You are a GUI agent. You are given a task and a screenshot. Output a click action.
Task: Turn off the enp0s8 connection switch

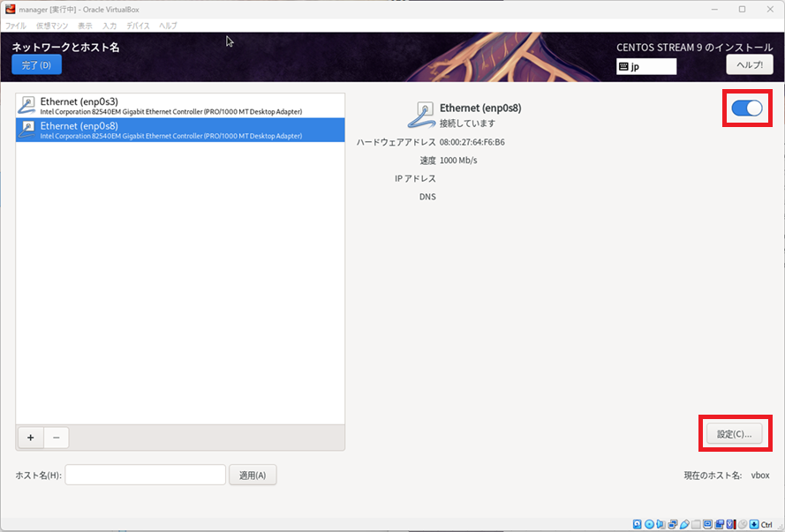click(747, 108)
